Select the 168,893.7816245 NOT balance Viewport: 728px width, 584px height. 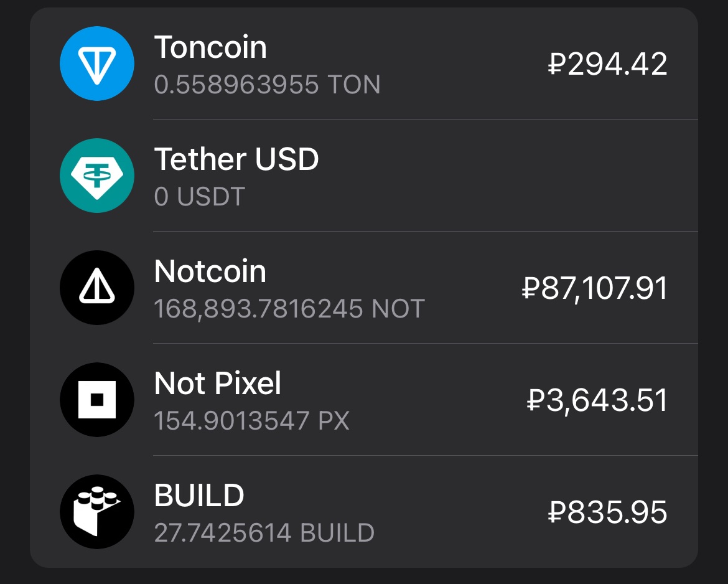coord(289,309)
